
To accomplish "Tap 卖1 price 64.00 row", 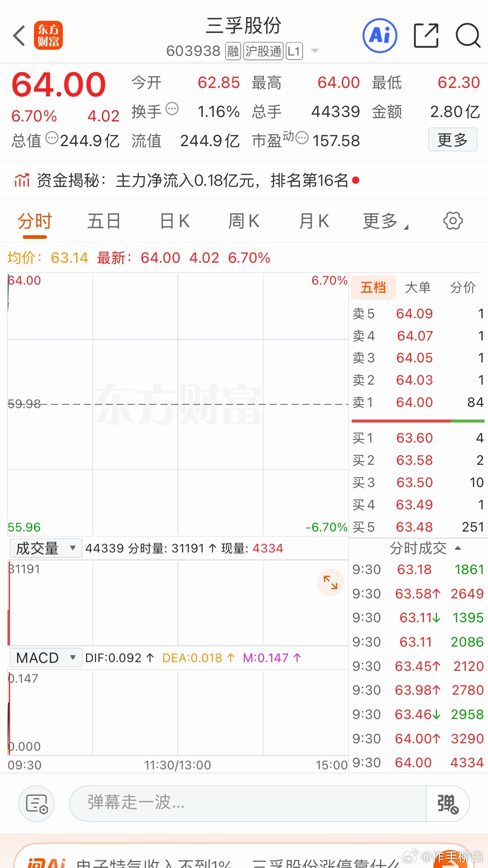I will coord(418,402).
